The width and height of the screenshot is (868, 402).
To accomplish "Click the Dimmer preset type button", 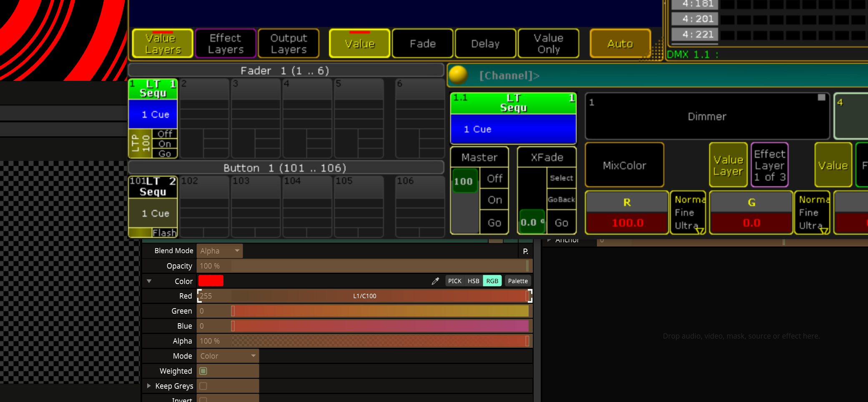I will (x=707, y=116).
